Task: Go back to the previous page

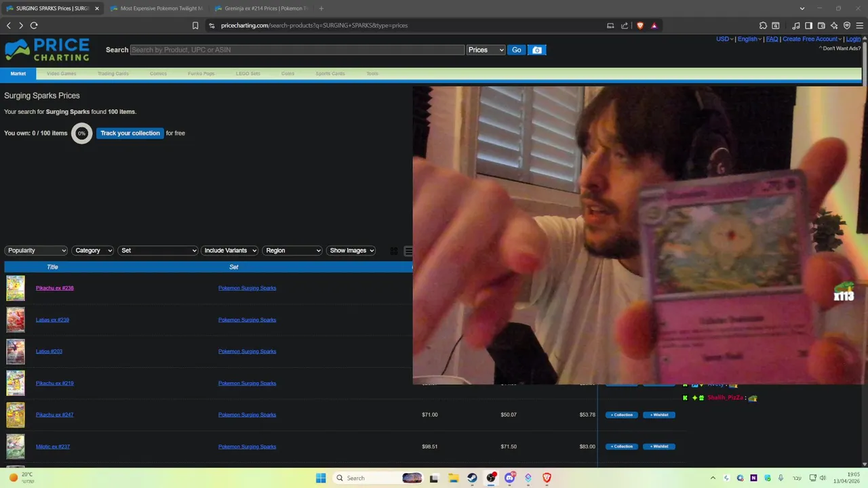Action: (8, 25)
